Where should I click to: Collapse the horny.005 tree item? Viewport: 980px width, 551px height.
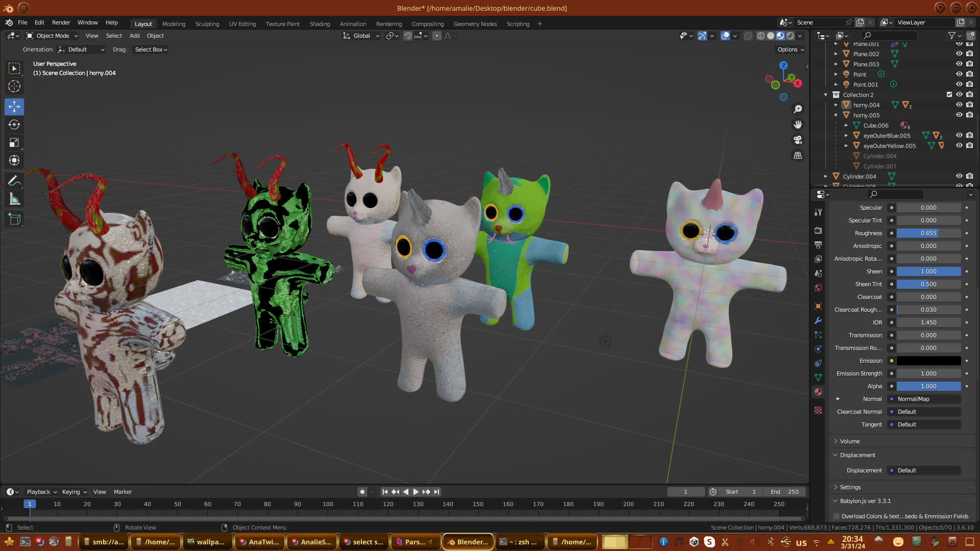pos(836,115)
